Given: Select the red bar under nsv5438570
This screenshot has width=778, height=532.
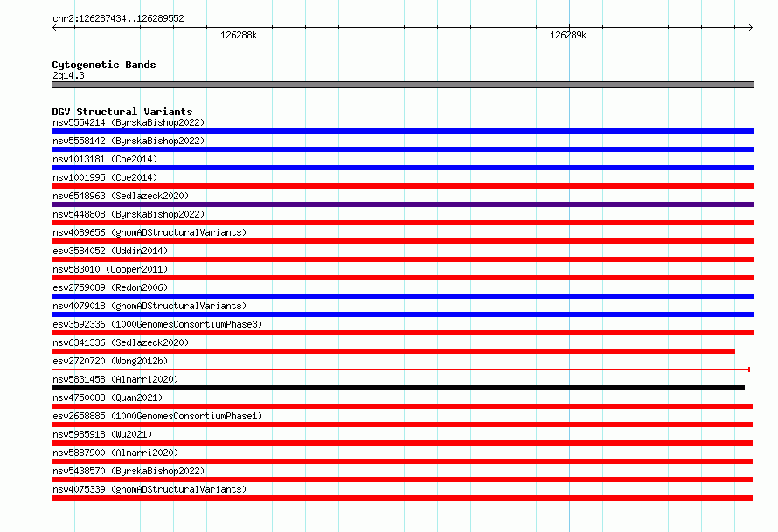Looking at the screenshot, I should click(402, 480).
